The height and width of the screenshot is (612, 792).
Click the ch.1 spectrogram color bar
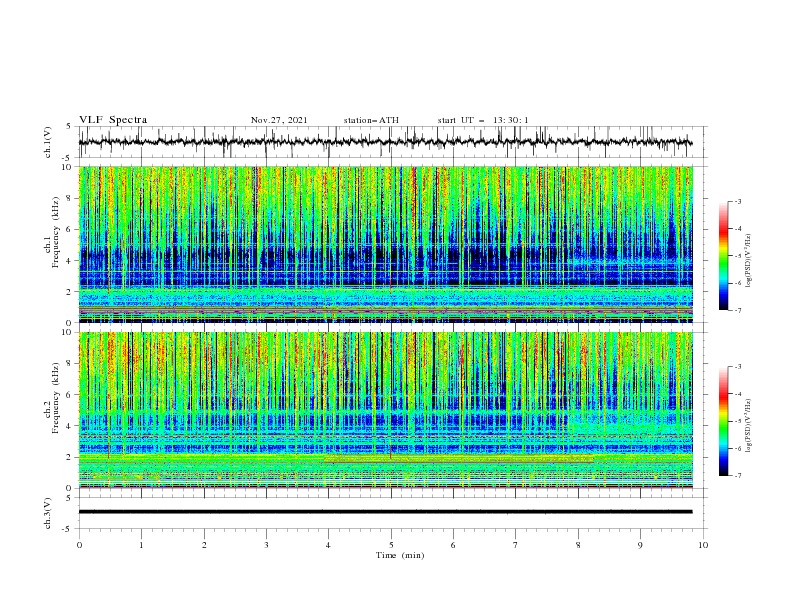(724, 256)
